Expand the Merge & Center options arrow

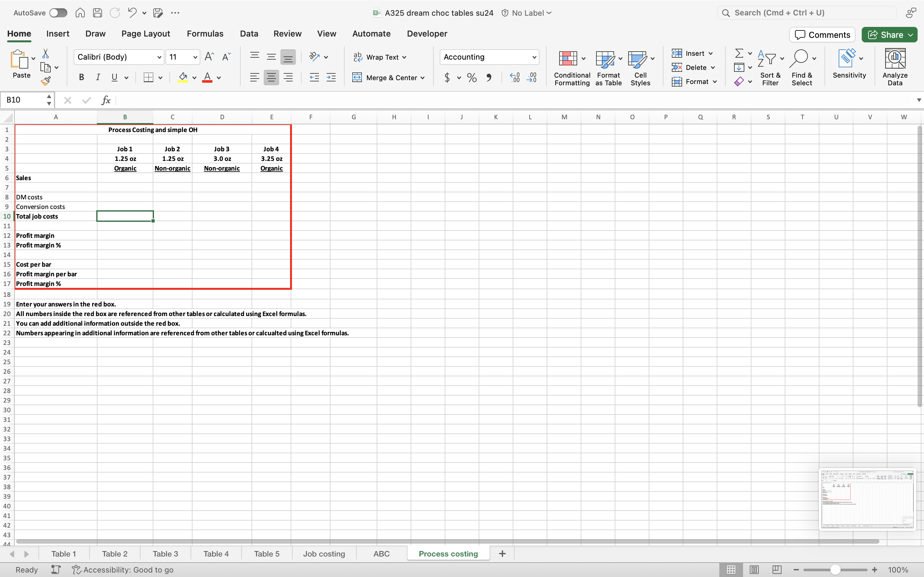[x=423, y=78]
